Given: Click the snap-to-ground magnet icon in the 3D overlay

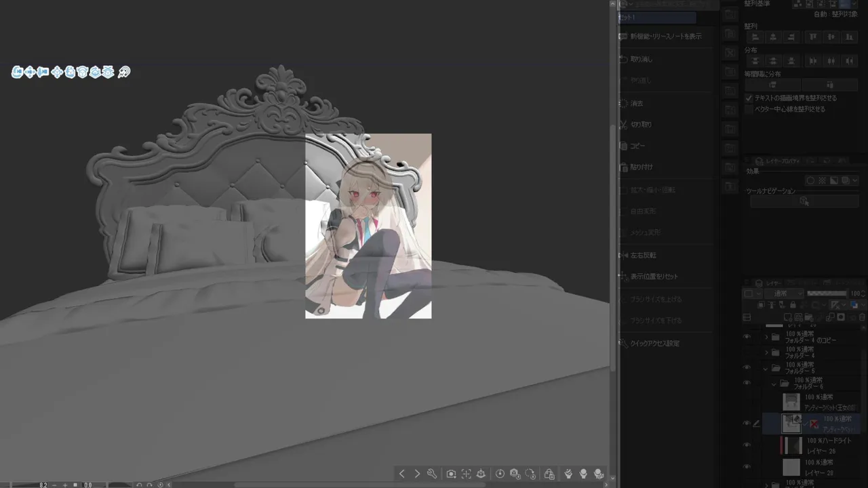Looking at the screenshot, I should pyautogui.click(x=124, y=72).
